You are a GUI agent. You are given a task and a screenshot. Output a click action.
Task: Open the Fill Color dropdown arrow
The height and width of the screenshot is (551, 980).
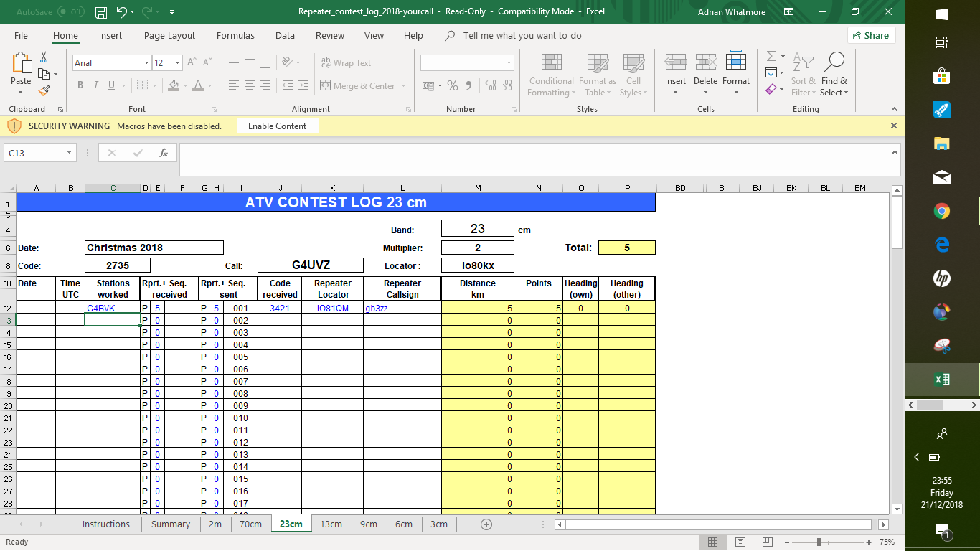184,85
